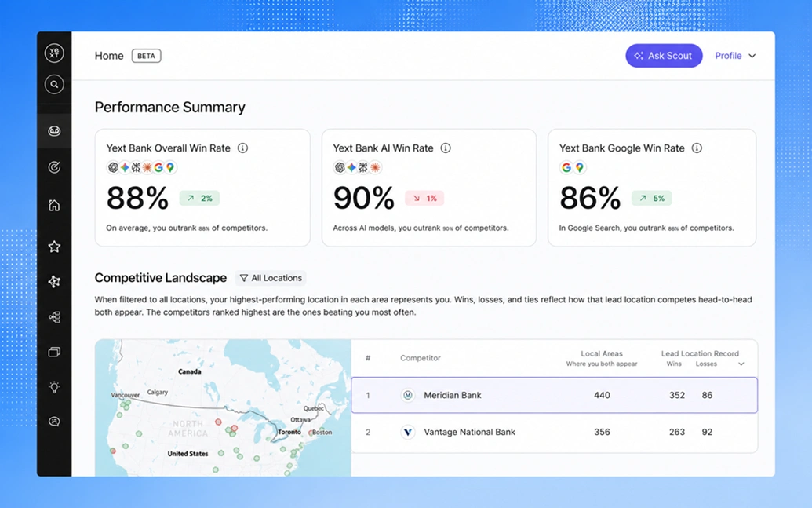Click Google G icon in Overall Win Rate card

(x=158, y=167)
